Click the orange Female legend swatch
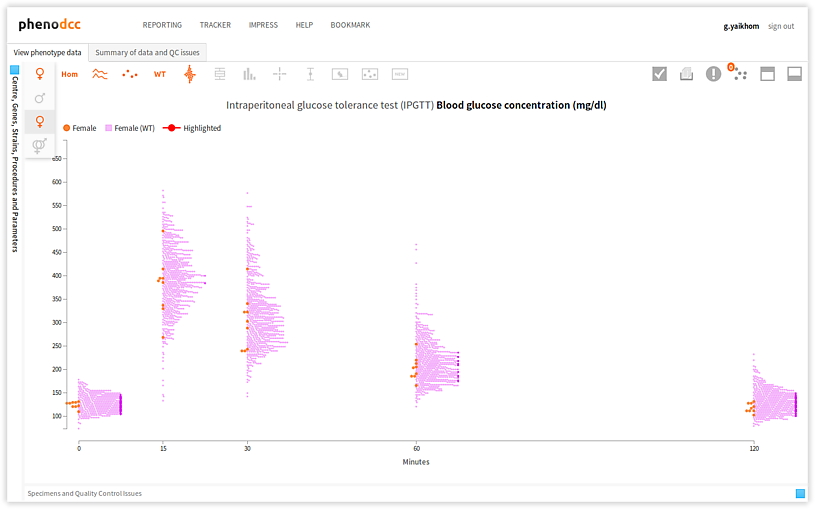Viewport: 815px width, 509px height. tap(66, 128)
